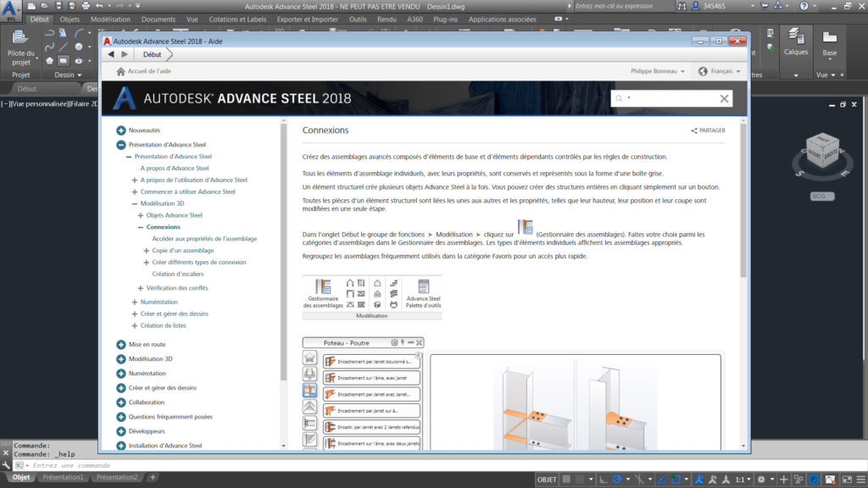Open Accéder aux propriétés de l'assemblage link
The height and width of the screenshot is (488, 868).
point(204,239)
